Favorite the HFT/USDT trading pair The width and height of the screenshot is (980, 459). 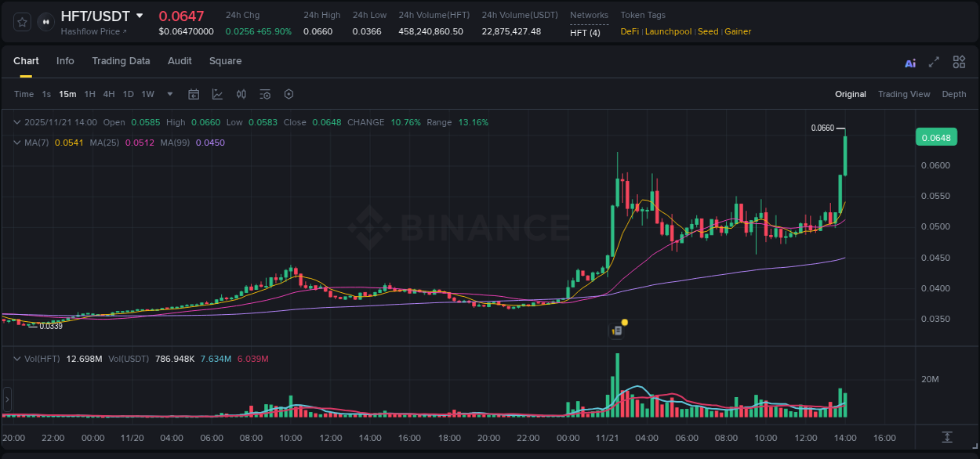click(22, 22)
